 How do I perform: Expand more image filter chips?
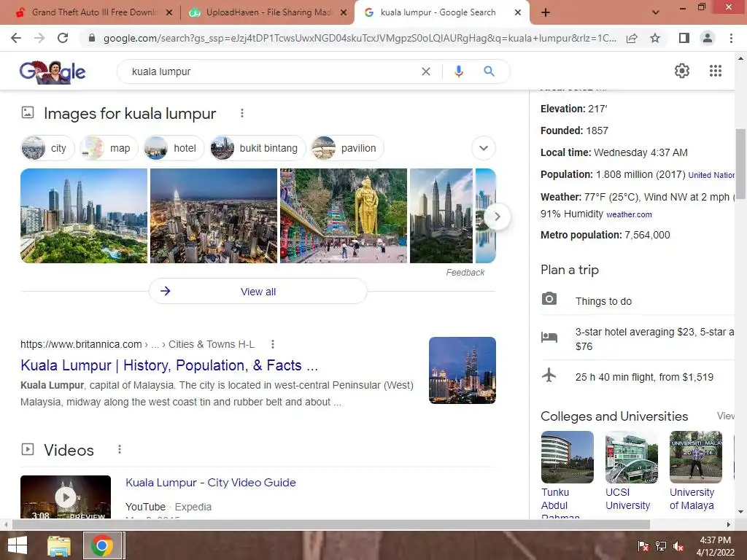click(x=484, y=148)
